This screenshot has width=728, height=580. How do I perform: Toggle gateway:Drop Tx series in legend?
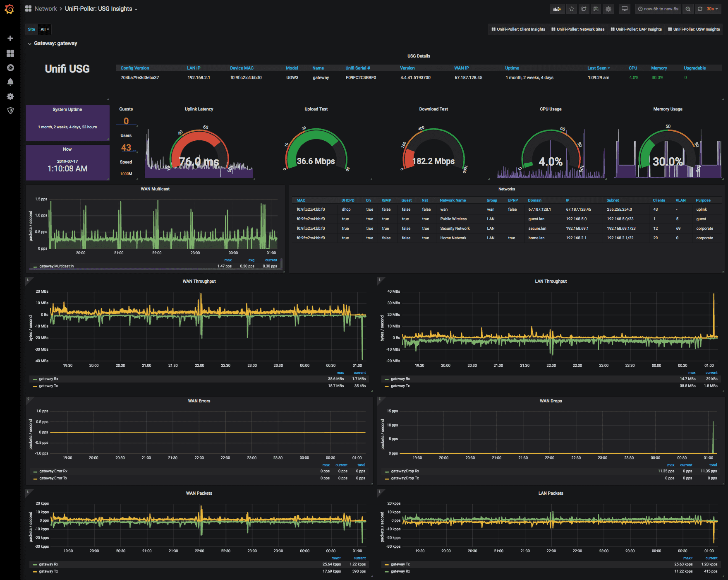click(x=405, y=478)
